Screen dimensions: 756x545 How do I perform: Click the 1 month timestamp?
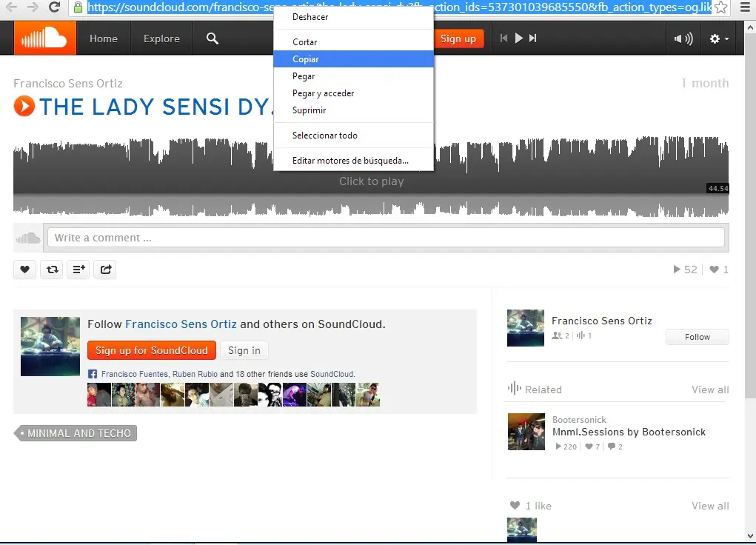point(704,84)
